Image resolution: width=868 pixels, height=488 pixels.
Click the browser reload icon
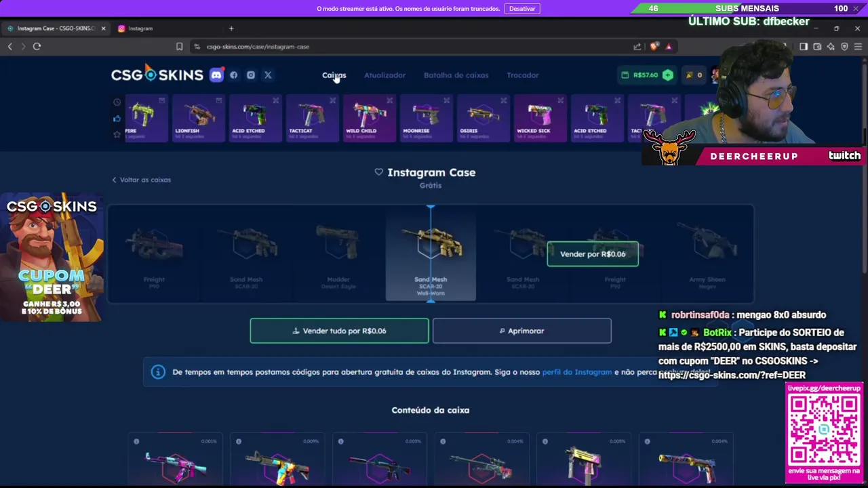(x=37, y=47)
